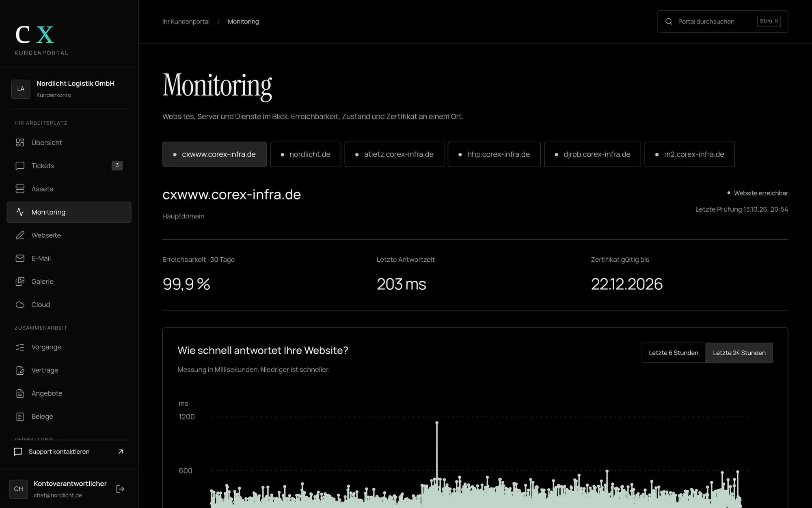This screenshot has width=812, height=508.
Task: Click the Vorgänge checklist icon
Action: point(20,347)
